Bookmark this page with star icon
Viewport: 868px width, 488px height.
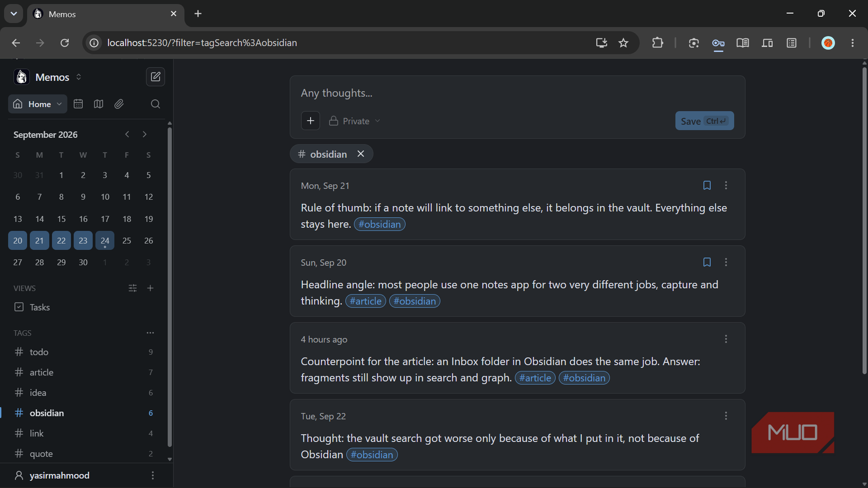click(623, 43)
